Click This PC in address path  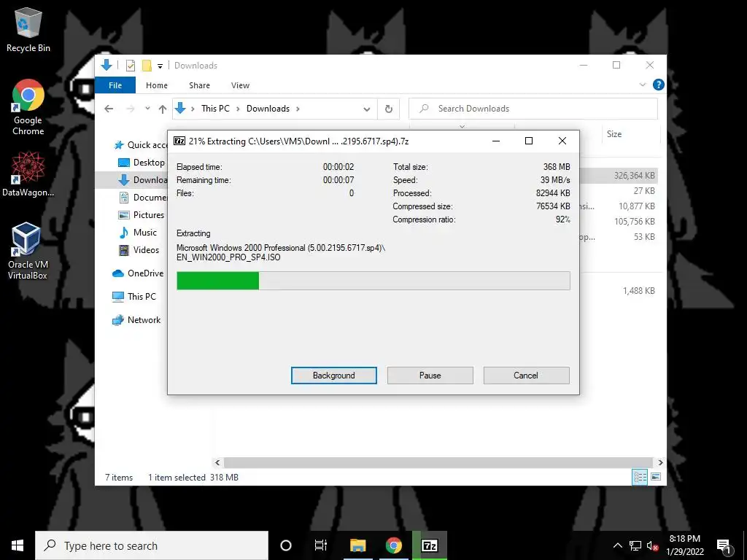pos(215,109)
